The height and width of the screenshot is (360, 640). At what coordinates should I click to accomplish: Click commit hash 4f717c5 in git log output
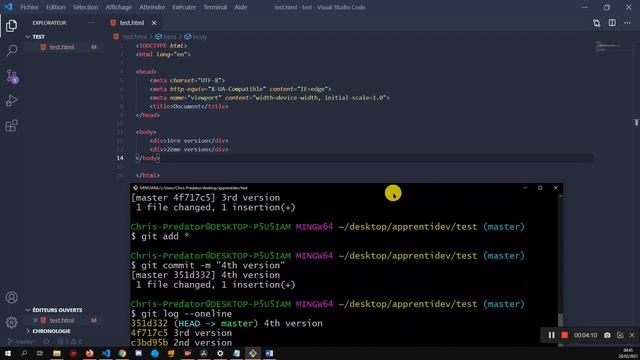pos(149,333)
